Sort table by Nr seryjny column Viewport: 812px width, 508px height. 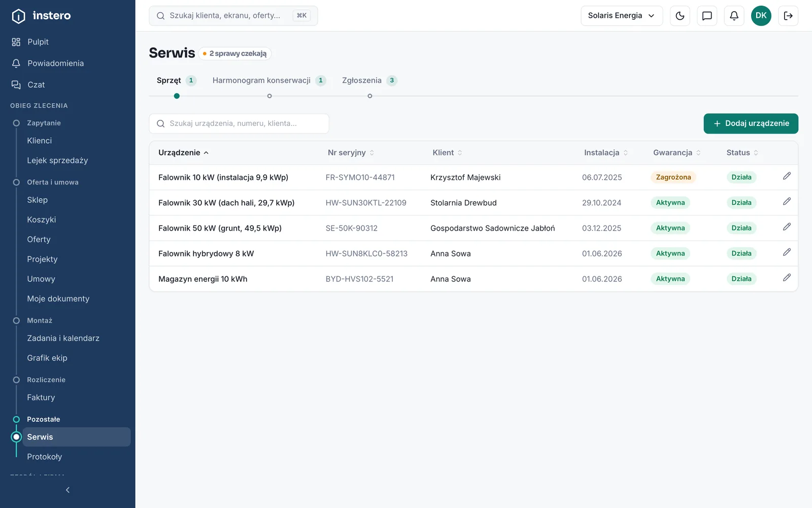point(351,152)
